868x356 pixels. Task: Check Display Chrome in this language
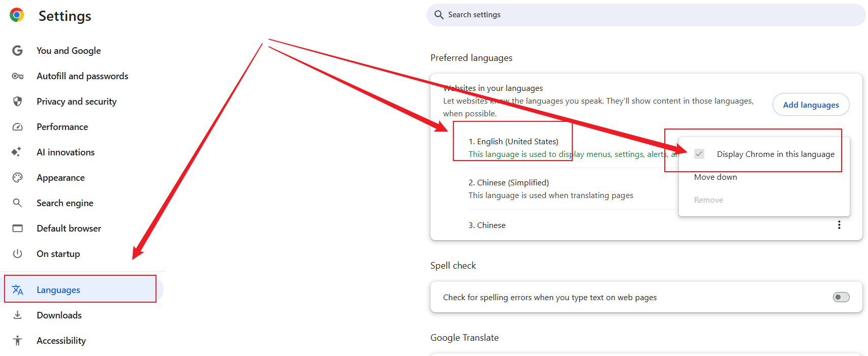(699, 154)
